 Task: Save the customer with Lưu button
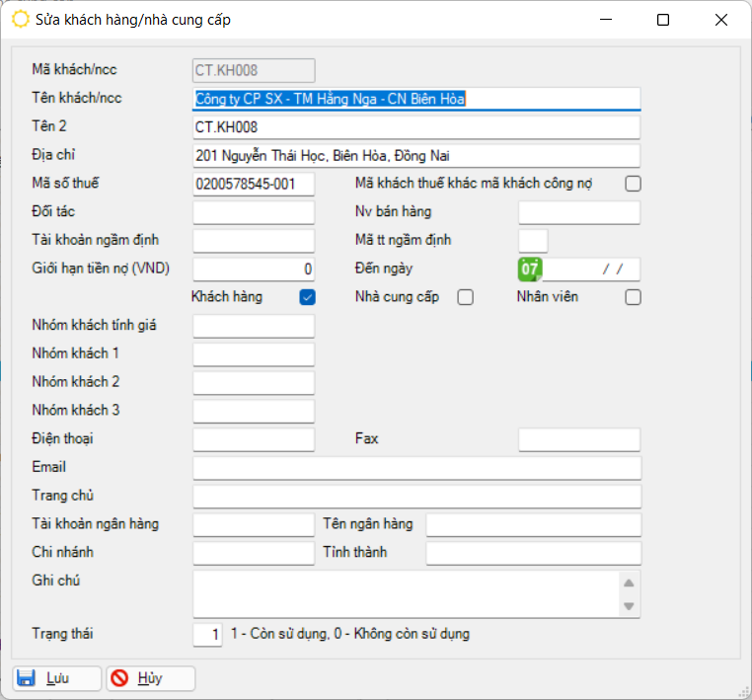57,678
